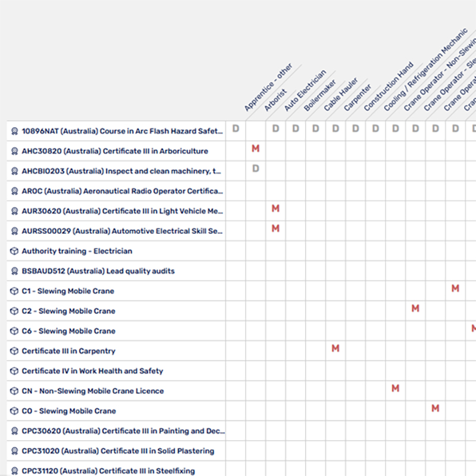Click the award icon beside CPC30620 Painting and Decorating
Viewport: 476px width, 476px height.
(14, 431)
